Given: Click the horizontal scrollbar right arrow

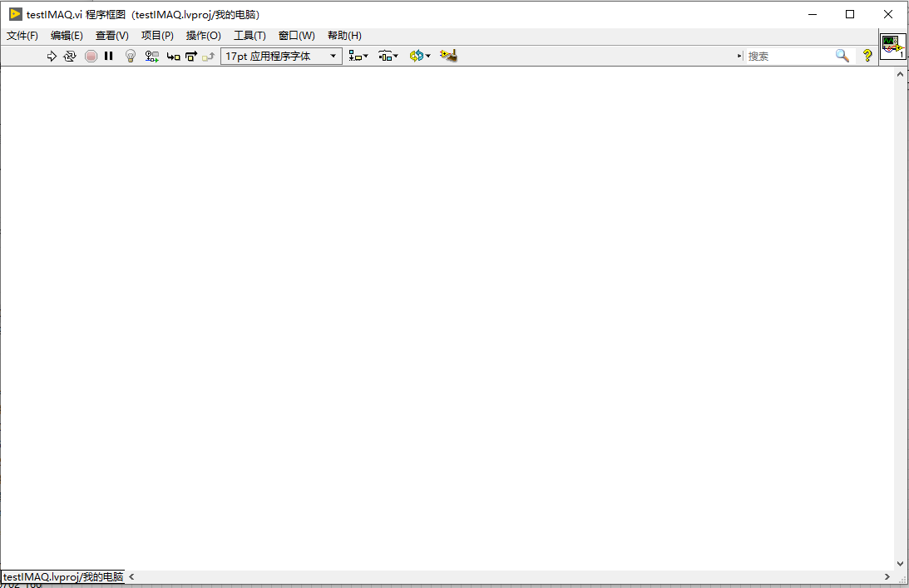Looking at the screenshot, I should pos(887,577).
